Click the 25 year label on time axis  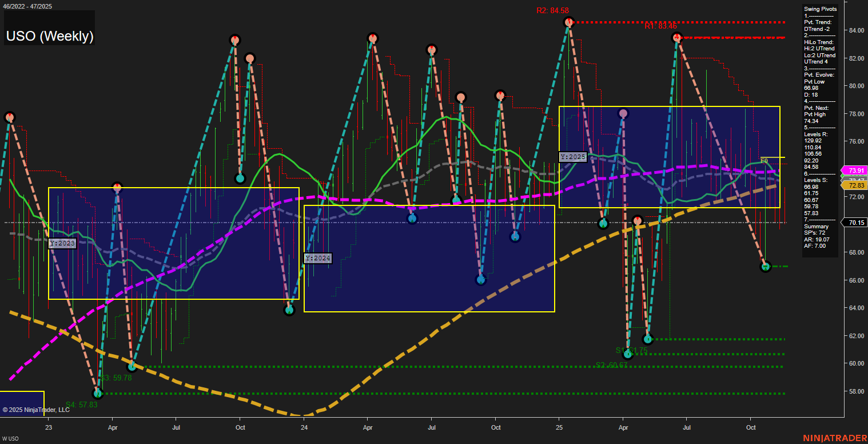coord(559,427)
